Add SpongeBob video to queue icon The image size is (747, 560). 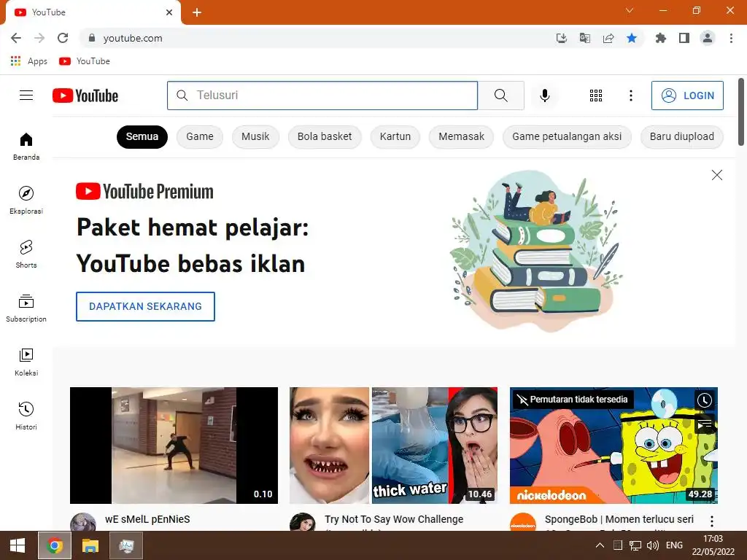(x=704, y=424)
